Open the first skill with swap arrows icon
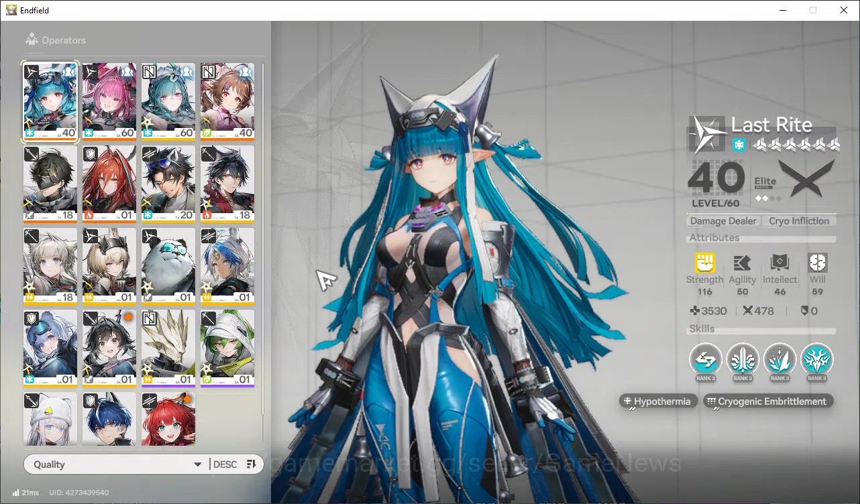Viewport: 860px width, 504px height. tap(706, 359)
